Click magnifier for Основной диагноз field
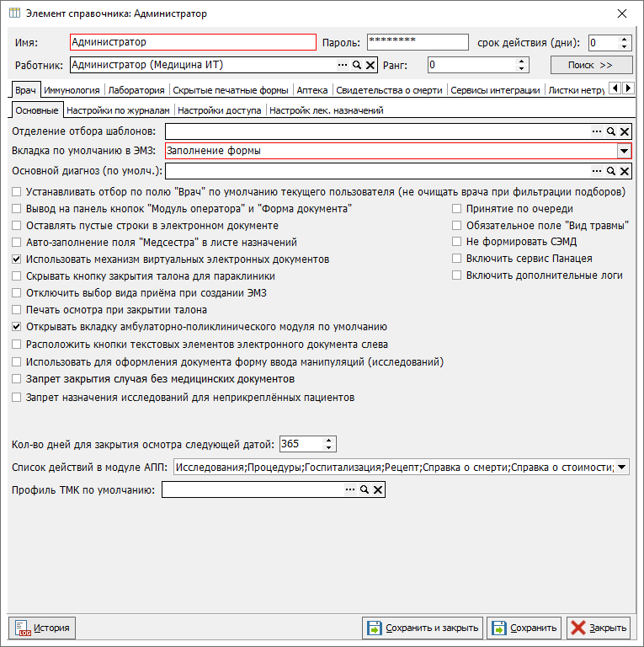Image resolution: width=644 pixels, height=647 pixels. 610,171
